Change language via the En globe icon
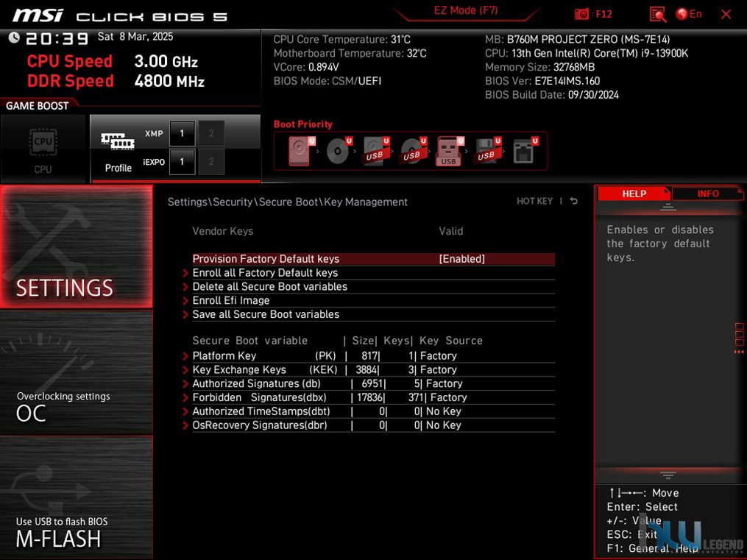Screen dimensions: 747x560 [x=688, y=14]
